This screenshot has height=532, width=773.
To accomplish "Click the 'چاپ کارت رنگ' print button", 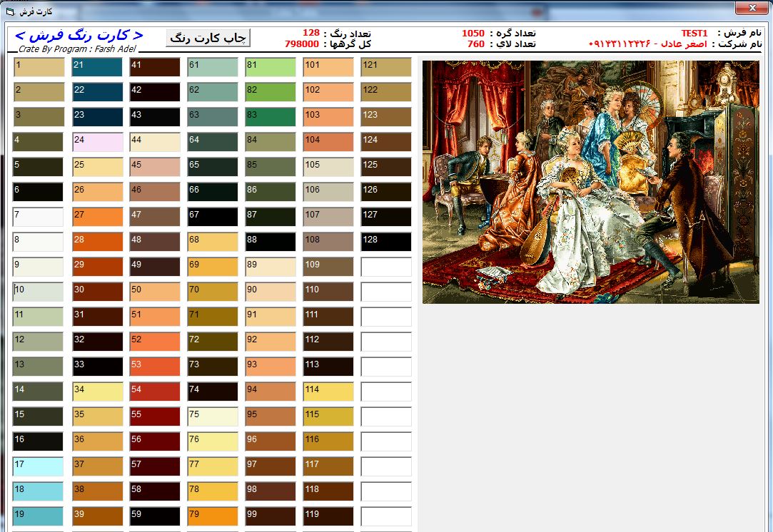I will 208,38.
